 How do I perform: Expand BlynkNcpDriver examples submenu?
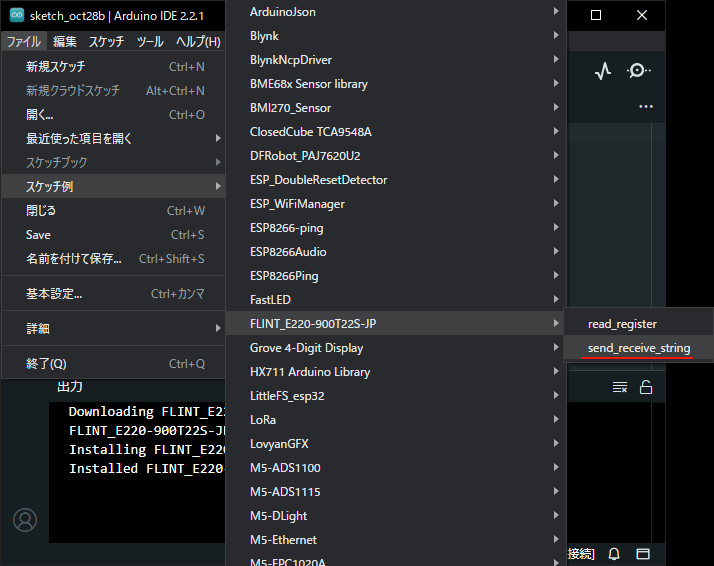[x=396, y=60]
